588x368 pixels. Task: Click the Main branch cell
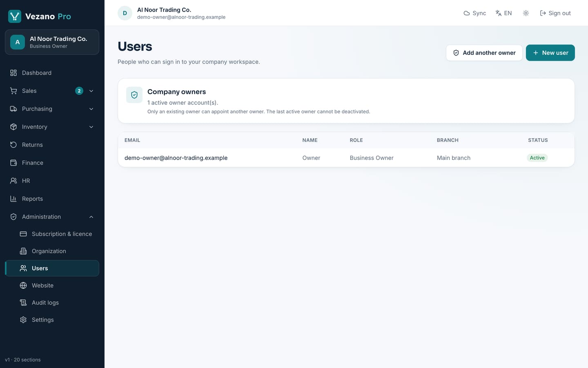pyautogui.click(x=454, y=158)
